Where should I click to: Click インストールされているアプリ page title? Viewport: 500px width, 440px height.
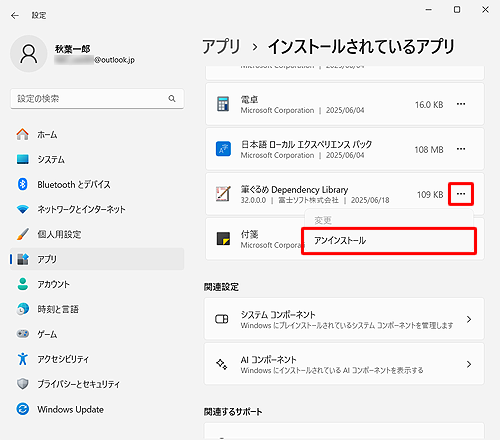click(361, 46)
